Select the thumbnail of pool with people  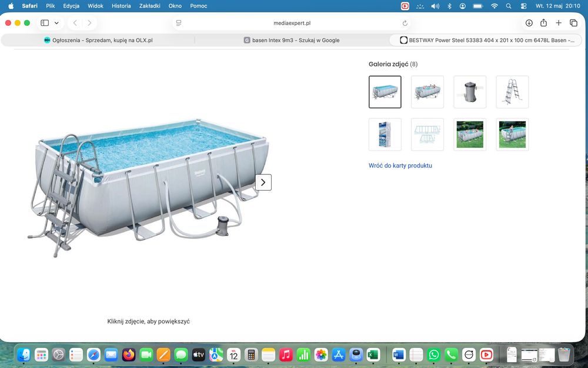[427, 92]
